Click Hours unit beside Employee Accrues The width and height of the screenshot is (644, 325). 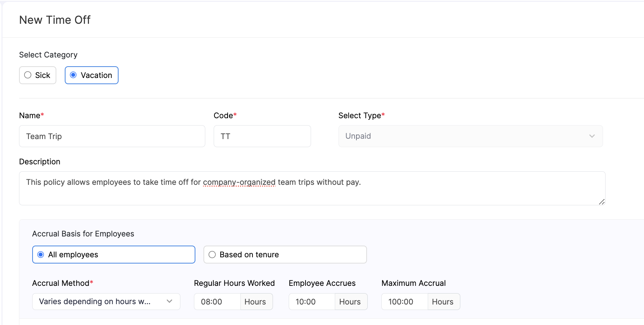[x=350, y=302]
